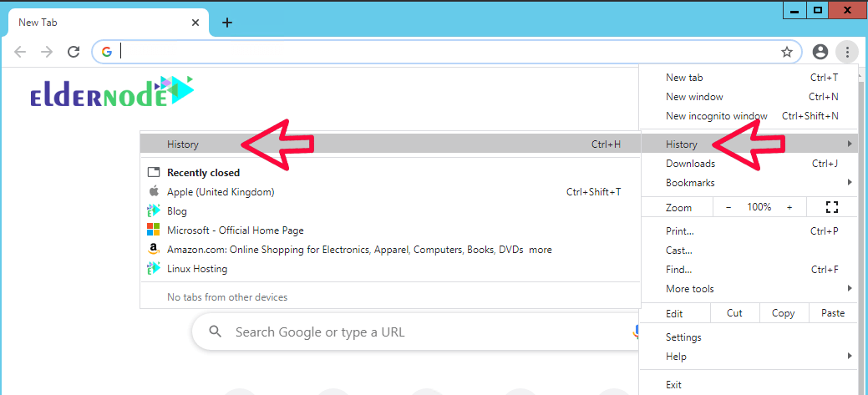Click the Microsoft logo favicon
Screen dimensions: 868x395
[x=154, y=230]
